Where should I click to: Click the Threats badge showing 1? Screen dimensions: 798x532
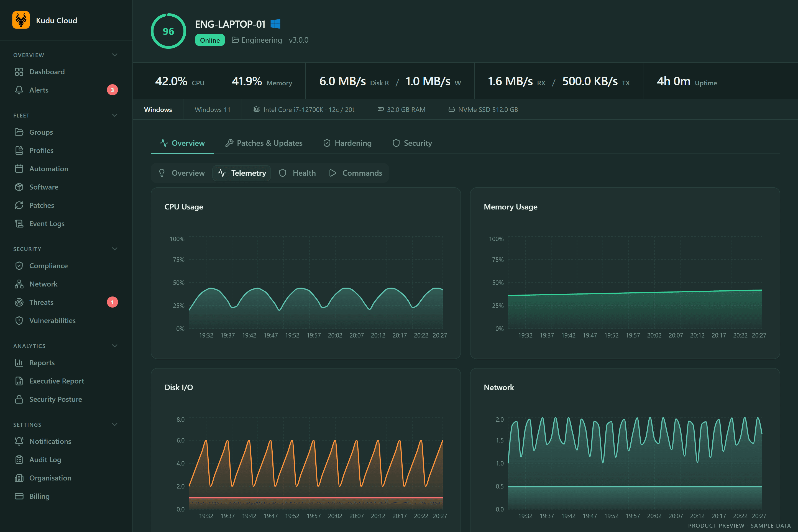(112, 302)
